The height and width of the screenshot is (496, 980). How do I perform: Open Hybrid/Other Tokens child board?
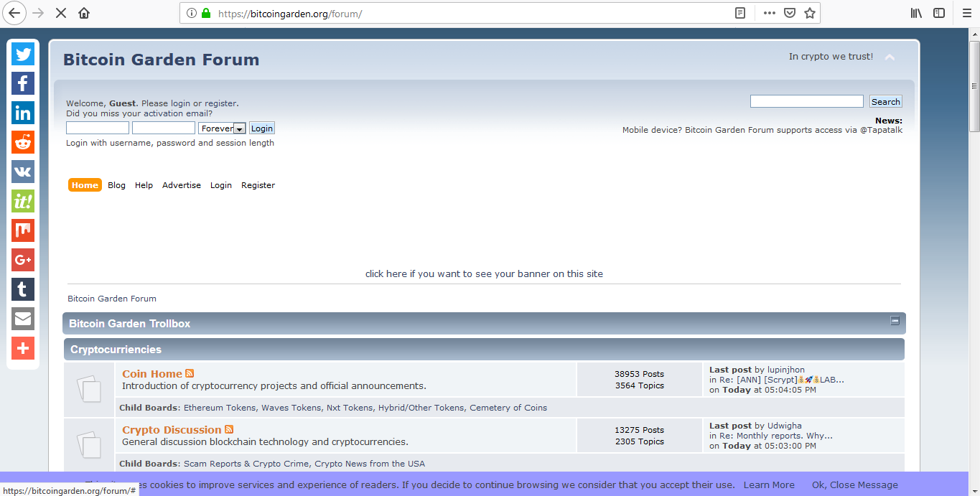pos(421,408)
